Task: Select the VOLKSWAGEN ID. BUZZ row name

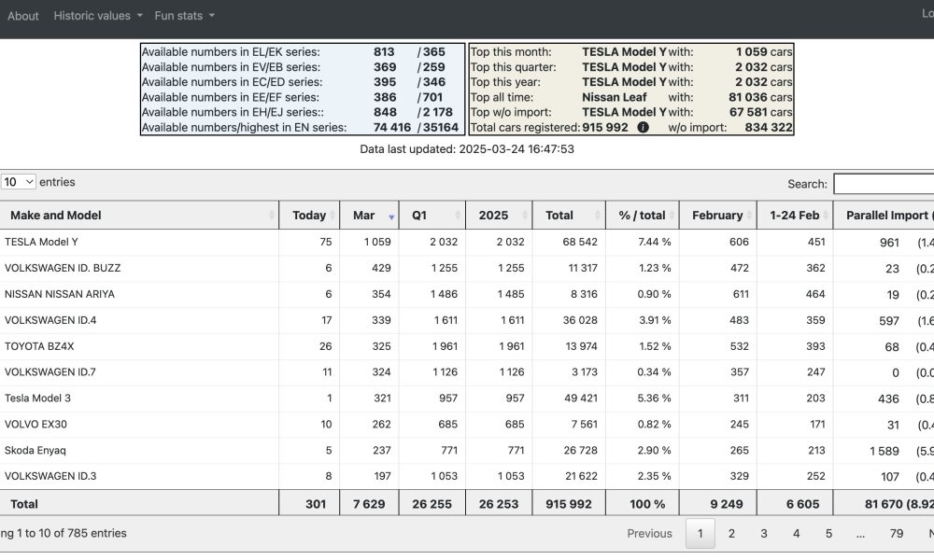Action: coord(63,269)
